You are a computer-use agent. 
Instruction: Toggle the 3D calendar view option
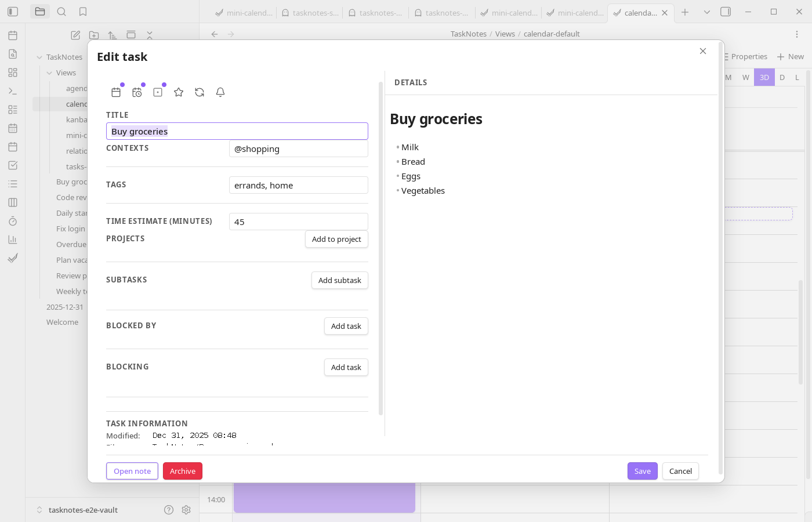click(764, 77)
